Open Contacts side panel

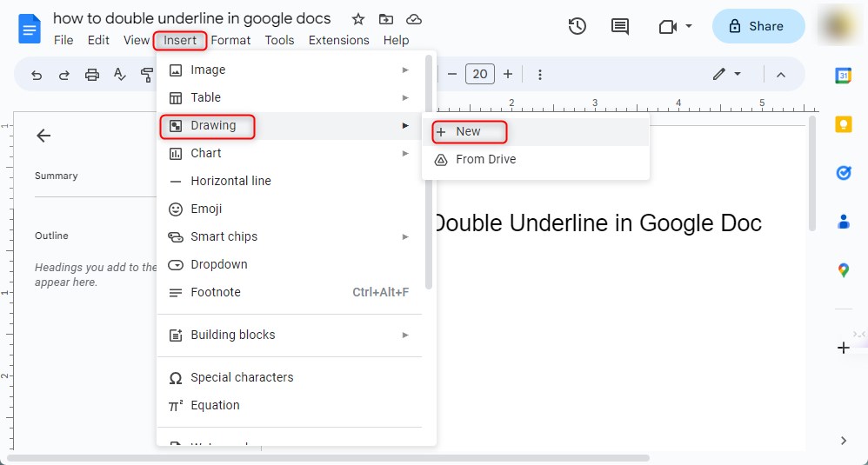pyautogui.click(x=843, y=222)
